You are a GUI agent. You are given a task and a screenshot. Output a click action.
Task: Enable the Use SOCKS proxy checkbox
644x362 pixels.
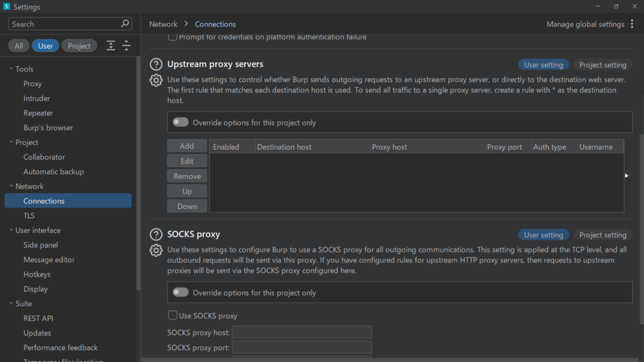173,315
